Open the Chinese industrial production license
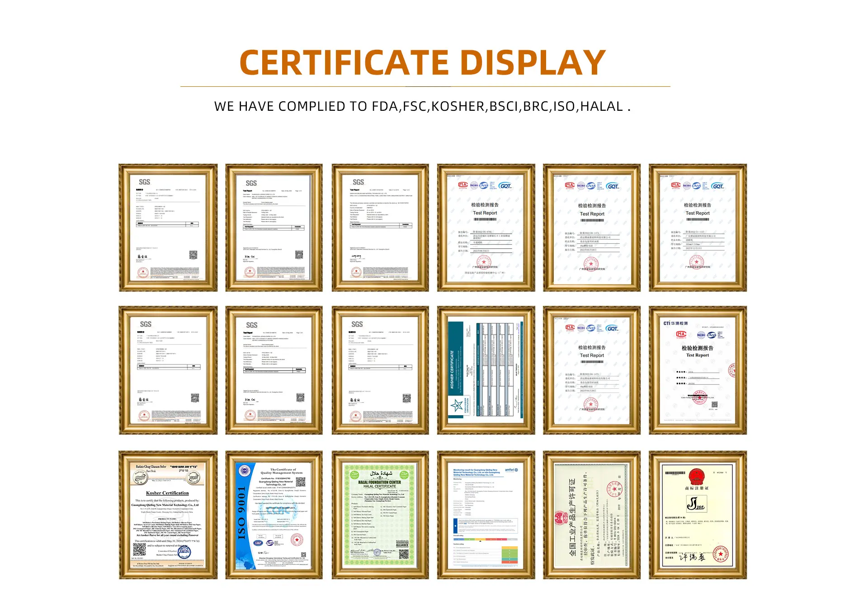The width and height of the screenshot is (868, 615). (x=591, y=515)
